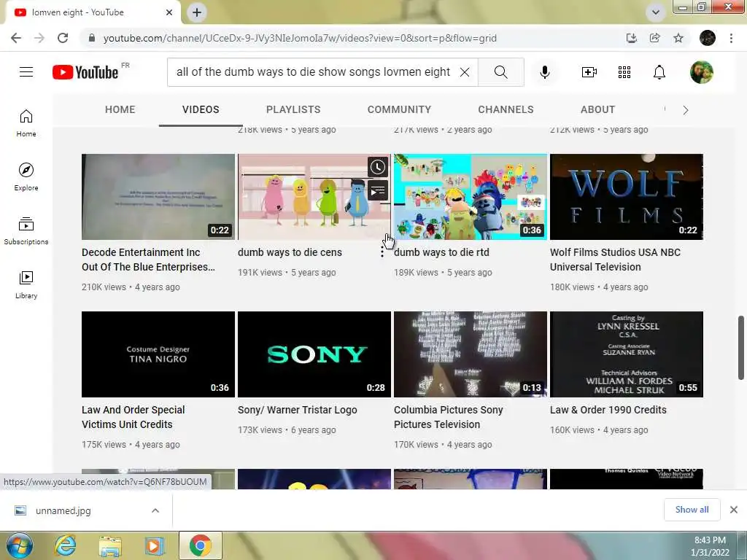The image size is (747, 560).
Task: Play the dumb ways to die rtd thumbnail
Action: (x=471, y=197)
